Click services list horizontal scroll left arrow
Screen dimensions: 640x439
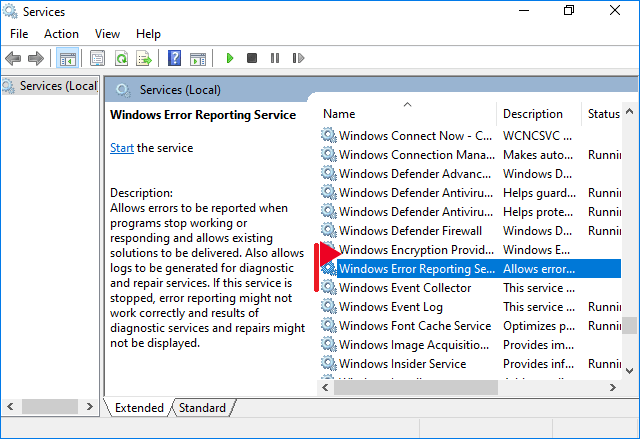[325, 387]
